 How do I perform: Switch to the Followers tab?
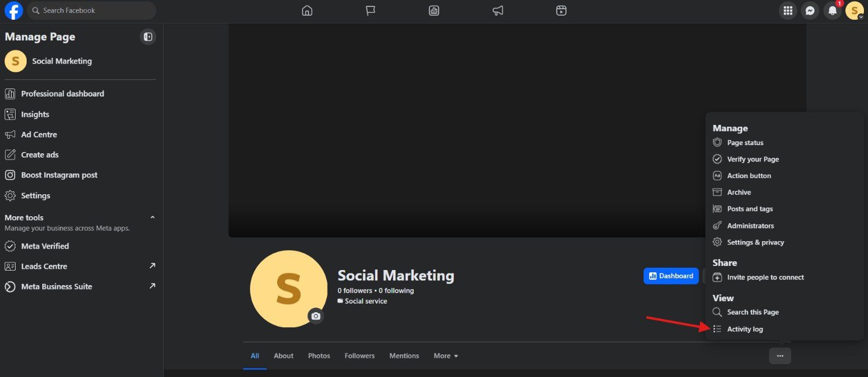359,356
